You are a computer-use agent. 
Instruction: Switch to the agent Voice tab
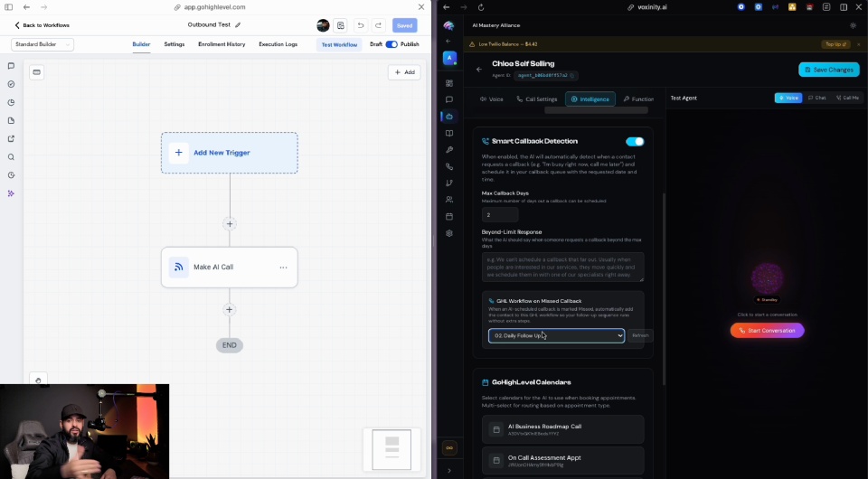[492, 99]
